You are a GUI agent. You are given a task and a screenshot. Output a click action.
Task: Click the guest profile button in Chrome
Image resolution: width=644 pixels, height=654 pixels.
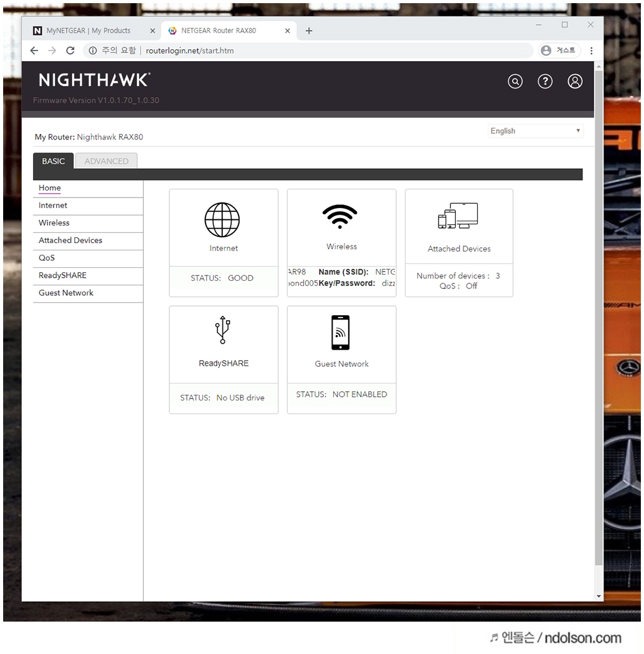point(559,50)
